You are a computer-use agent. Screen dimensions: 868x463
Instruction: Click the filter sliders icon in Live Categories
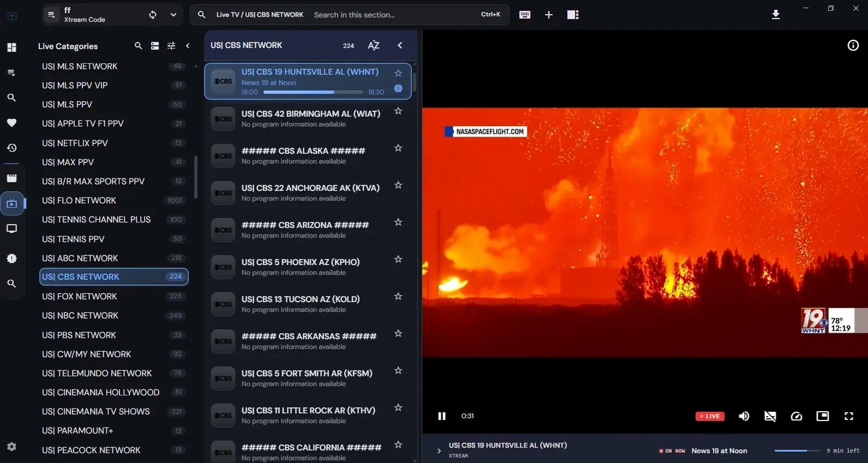[171, 46]
